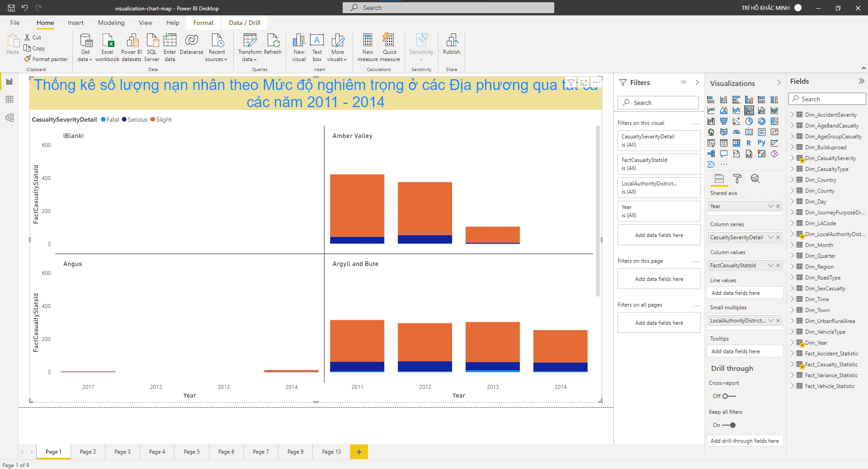
Task: Collapse the Filters pane with chevron
Action: 697,82
